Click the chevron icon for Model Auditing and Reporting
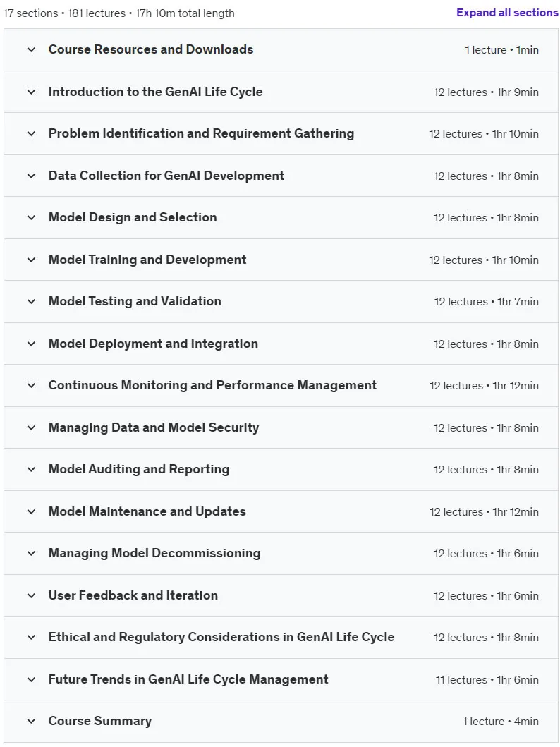Image resolution: width=560 pixels, height=747 pixels. [32, 469]
